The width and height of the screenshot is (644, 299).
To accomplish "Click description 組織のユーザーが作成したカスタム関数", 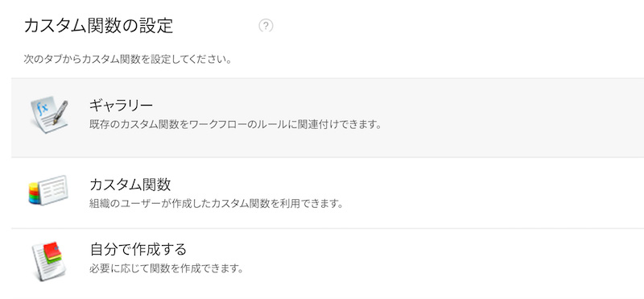I will [216, 204].
